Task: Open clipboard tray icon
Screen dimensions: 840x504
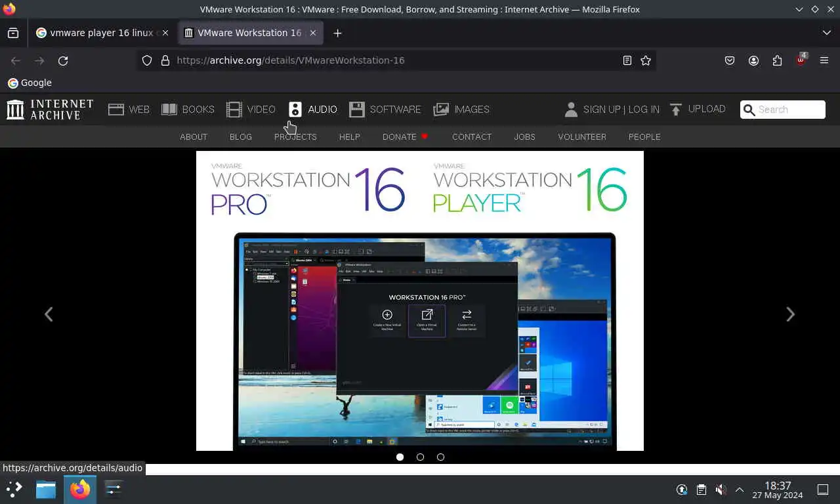Action: (702, 490)
